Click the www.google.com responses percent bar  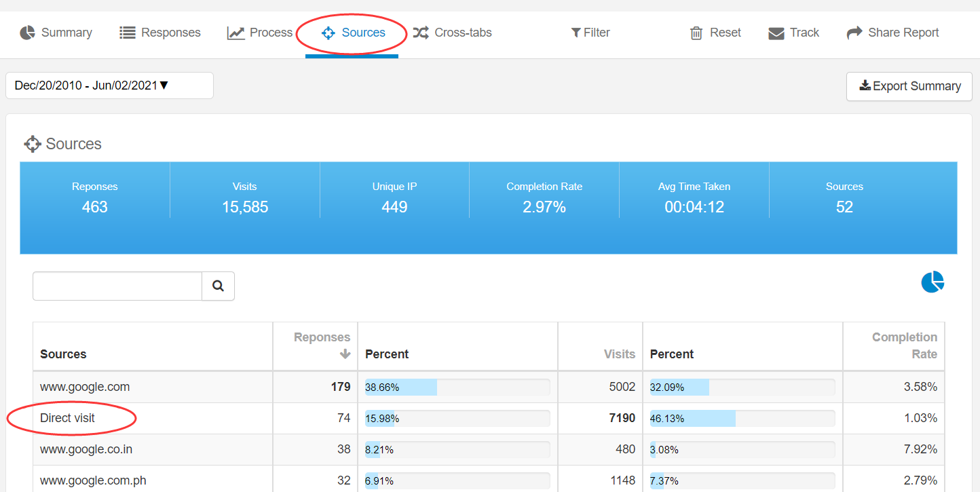click(457, 387)
